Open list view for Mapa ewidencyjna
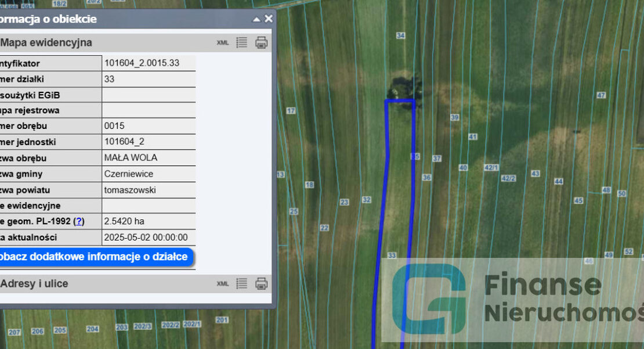This screenshot has height=349, width=644. [x=242, y=43]
